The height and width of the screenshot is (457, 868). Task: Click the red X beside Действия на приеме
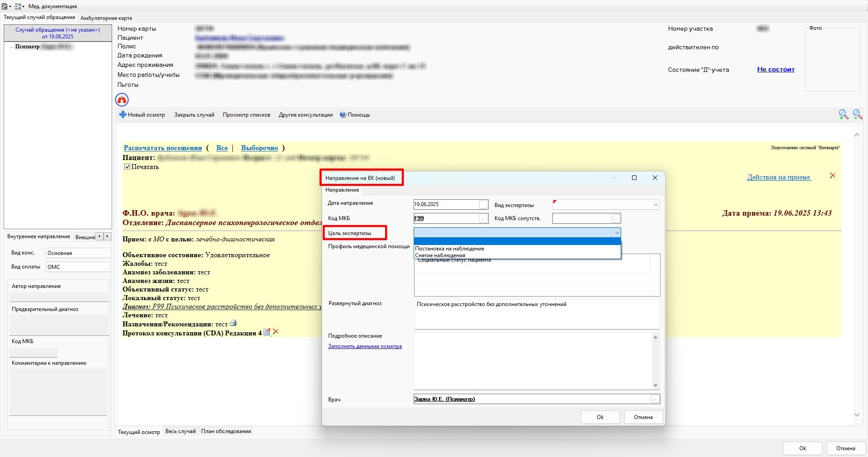tap(832, 175)
